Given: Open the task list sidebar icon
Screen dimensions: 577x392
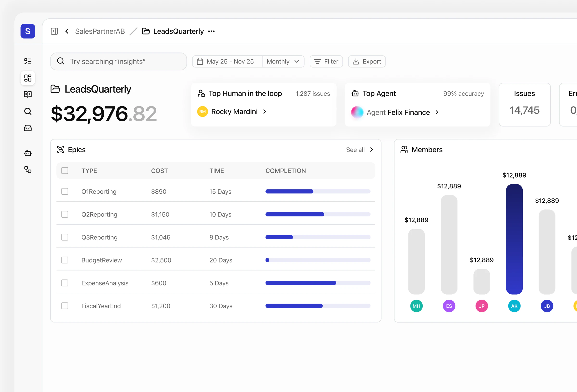Looking at the screenshot, I should [x=28, y=61].
